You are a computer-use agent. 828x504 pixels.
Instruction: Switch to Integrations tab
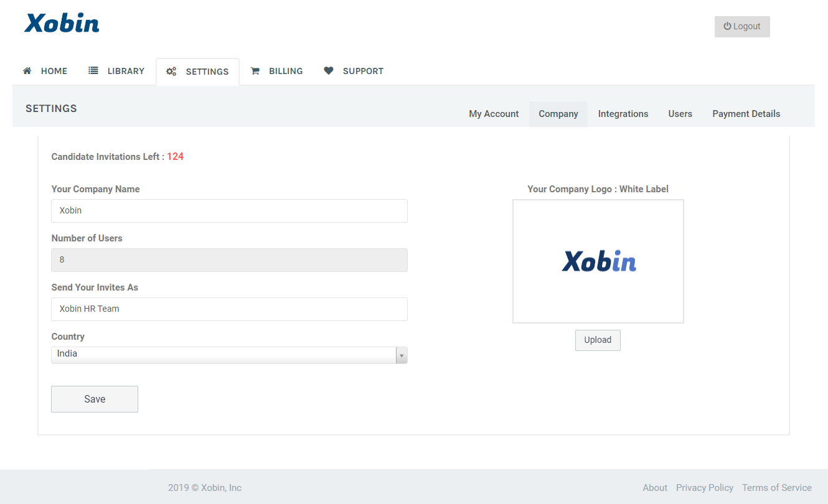[x=623, y=114]
